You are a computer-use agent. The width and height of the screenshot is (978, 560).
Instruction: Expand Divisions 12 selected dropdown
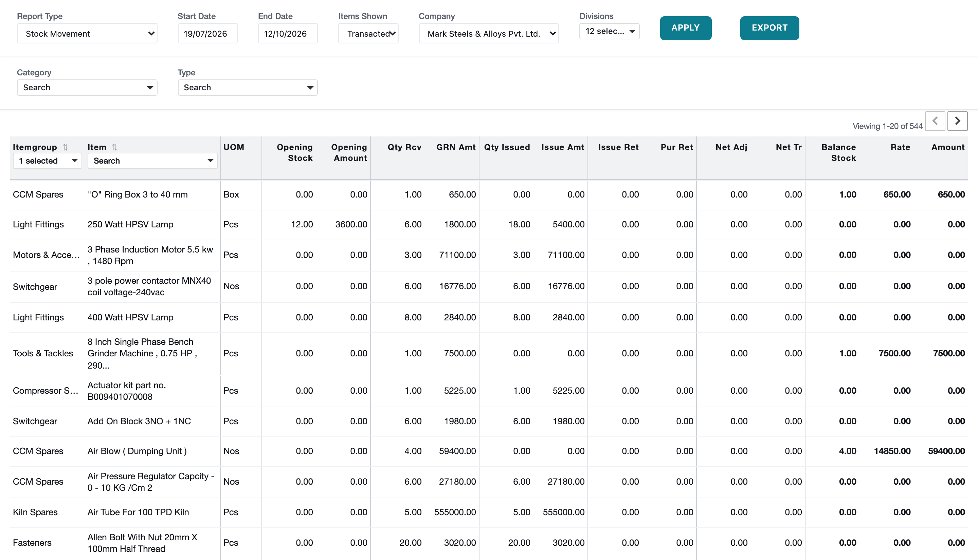pos(610,31)
